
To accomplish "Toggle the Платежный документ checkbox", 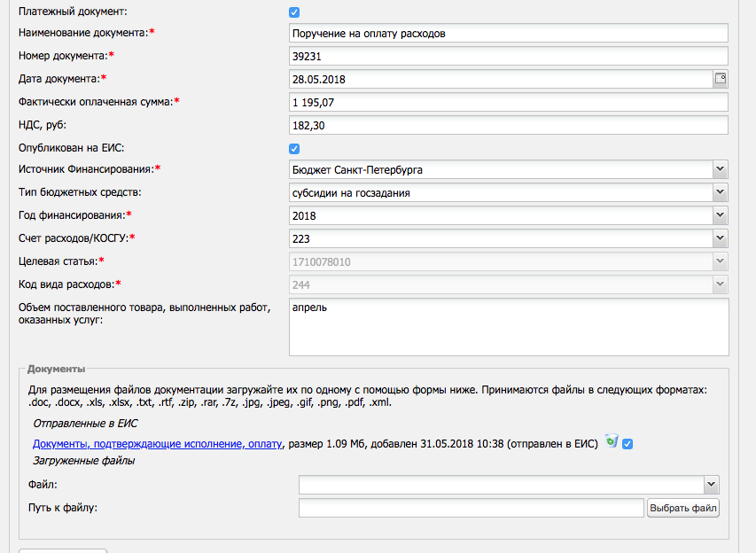I will pyautogui.click(x=294, y=12).
